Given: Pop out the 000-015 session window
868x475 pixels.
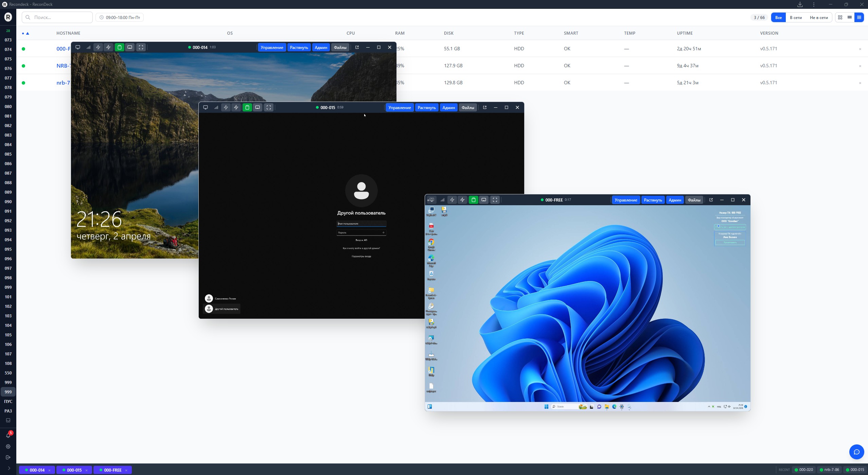Looking at the screenshot, I should (x=485, y=107).
